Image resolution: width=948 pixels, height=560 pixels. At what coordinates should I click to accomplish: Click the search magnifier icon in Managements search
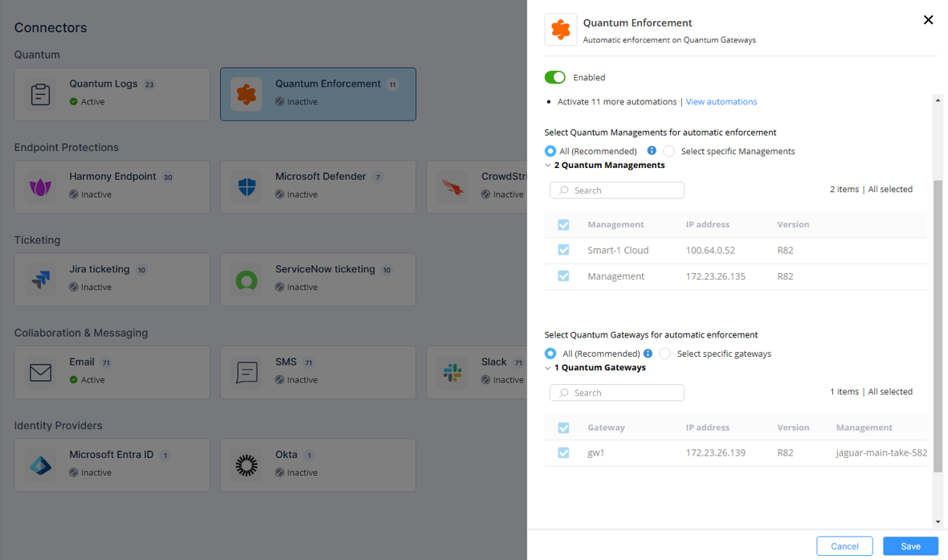564,190
